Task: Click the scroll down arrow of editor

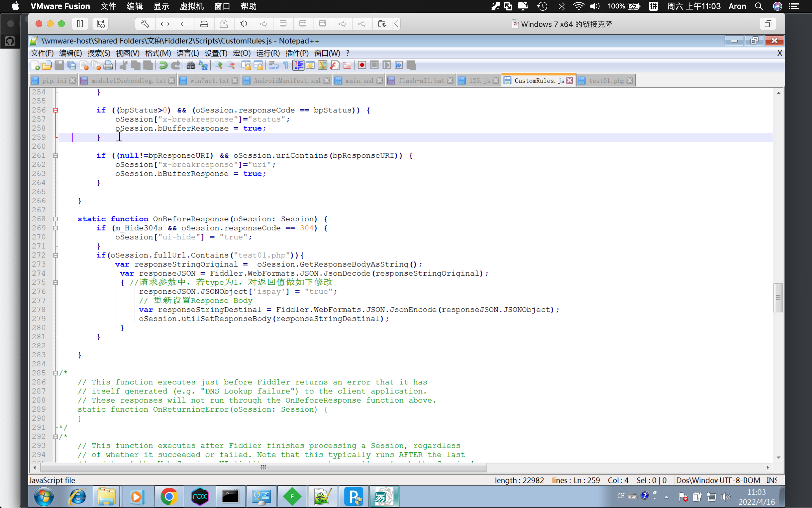Action: 778,457
